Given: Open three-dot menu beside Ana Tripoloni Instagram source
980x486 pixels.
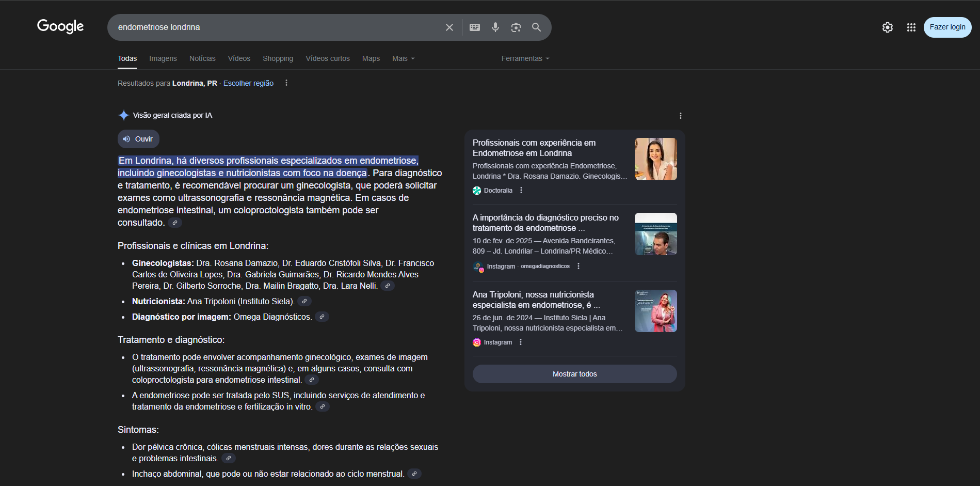Looking at the screenshot, I should point(521,342).
